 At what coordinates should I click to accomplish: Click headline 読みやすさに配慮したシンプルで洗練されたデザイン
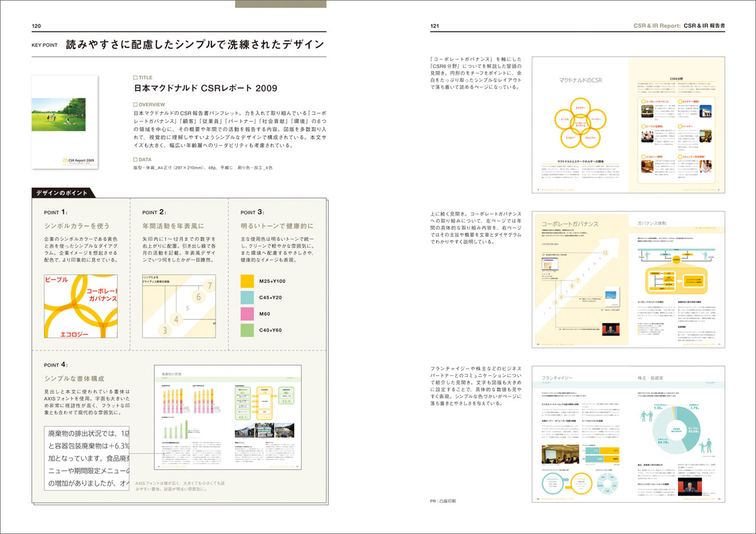click(195, 44)
